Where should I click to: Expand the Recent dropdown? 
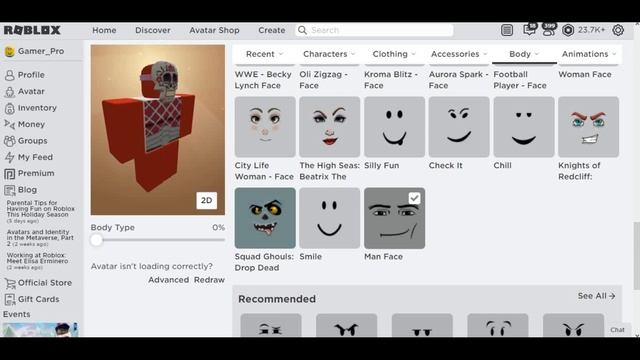[x=264, y=54]
